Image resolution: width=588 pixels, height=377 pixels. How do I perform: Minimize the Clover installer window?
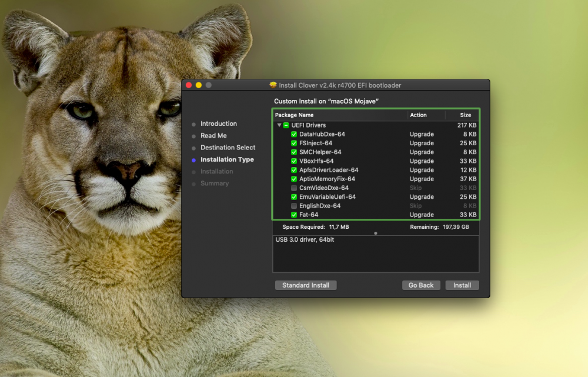point(198,85)
